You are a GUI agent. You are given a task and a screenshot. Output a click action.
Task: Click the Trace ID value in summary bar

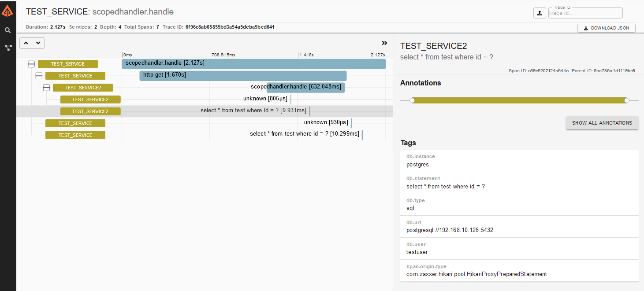[x=230, y=27]
